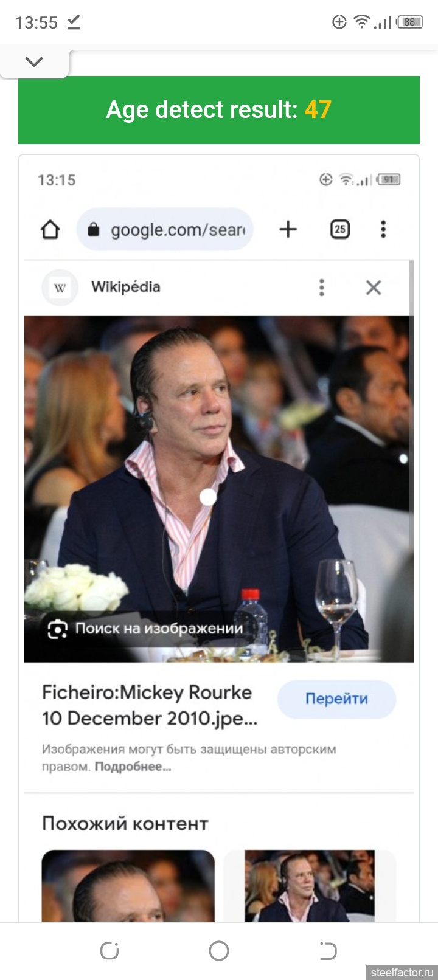Tap the 'Перейти' button

coord(336,699)
